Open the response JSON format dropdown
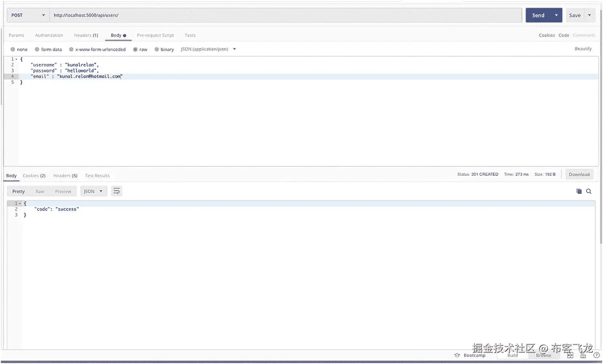Screen dimensions: 603x364 coord(93,192)
